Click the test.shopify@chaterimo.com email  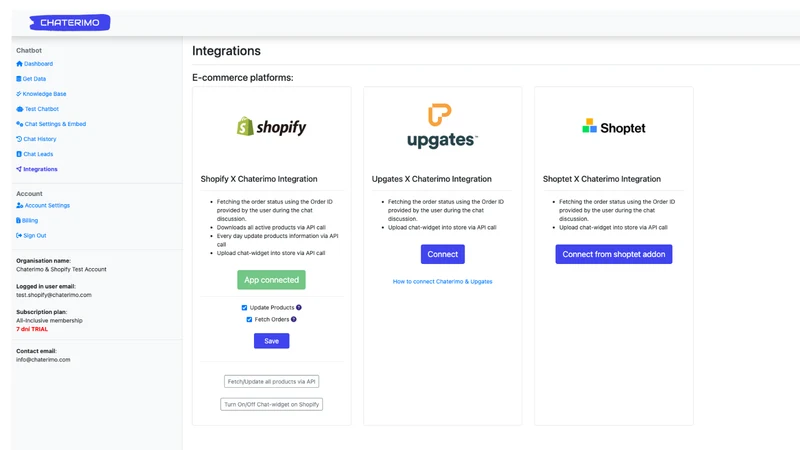[x=54, y=295]
